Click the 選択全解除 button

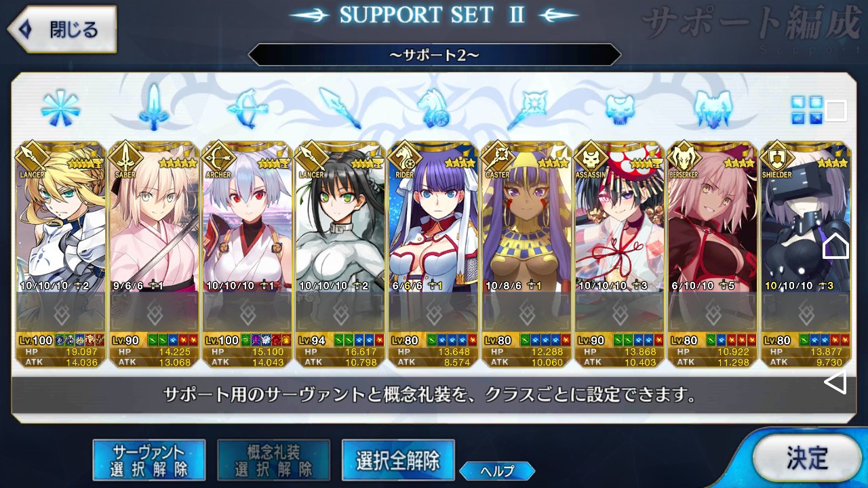[x=398, y=460]
